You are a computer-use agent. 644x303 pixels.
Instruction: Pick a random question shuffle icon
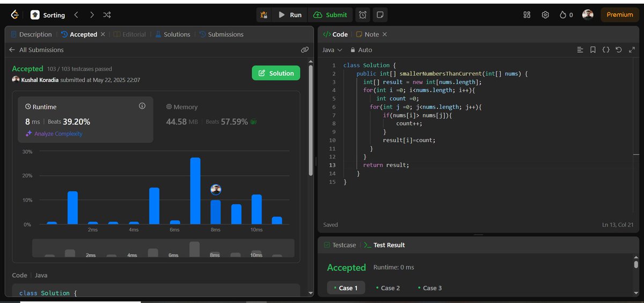point(107,15)
